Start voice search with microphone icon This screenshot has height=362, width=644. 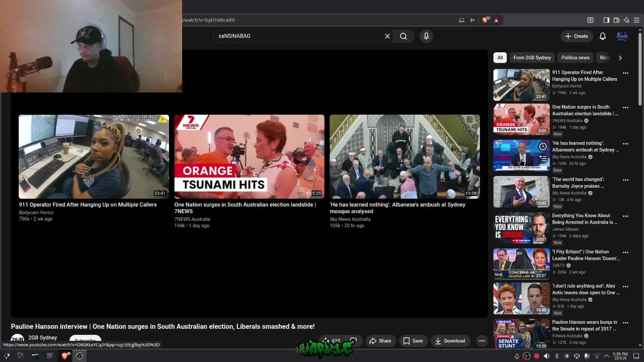pos(426,36)
